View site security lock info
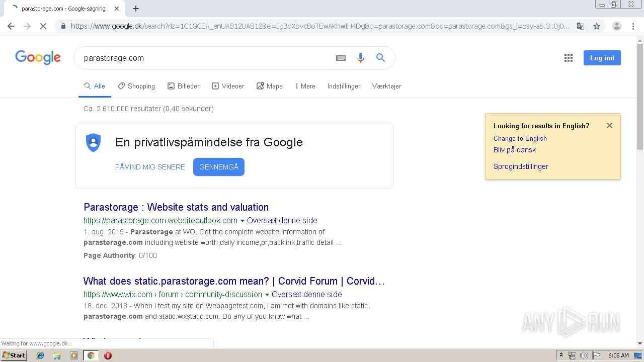644x362 pixels. pos(63,26)
